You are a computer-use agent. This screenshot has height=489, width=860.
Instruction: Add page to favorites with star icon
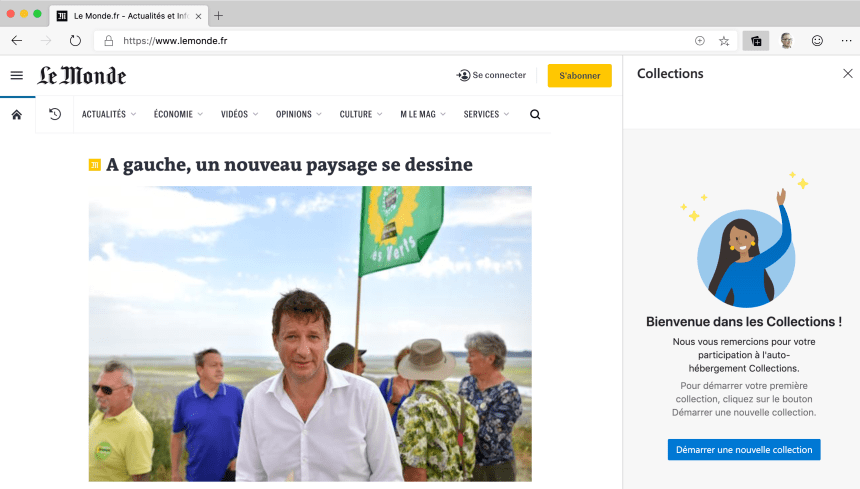coord(724,41)
